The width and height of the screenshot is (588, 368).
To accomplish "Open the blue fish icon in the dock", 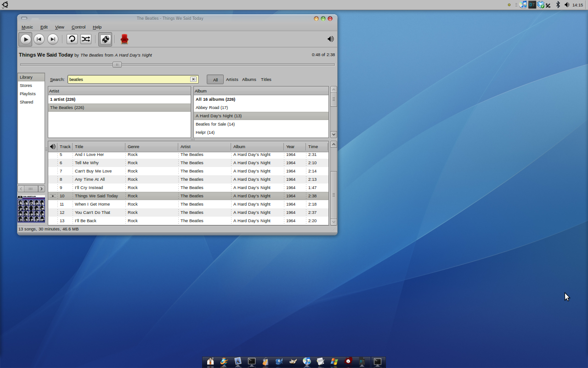I will click(x=279, y=362).
